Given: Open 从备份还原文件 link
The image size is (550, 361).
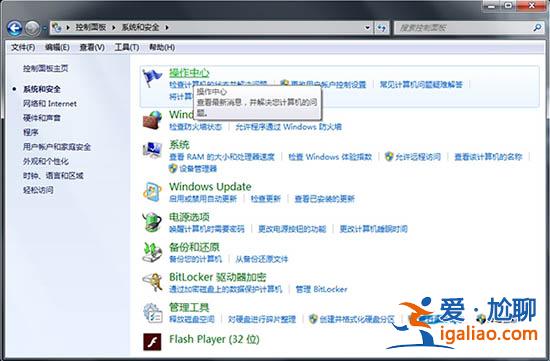Looking at the screenshot, I should click(262, 259).
